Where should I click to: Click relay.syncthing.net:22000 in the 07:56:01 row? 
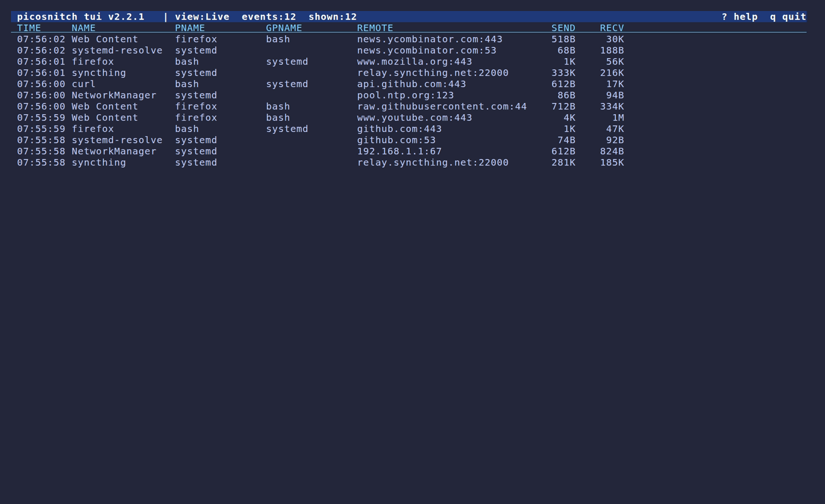(433, 73)
